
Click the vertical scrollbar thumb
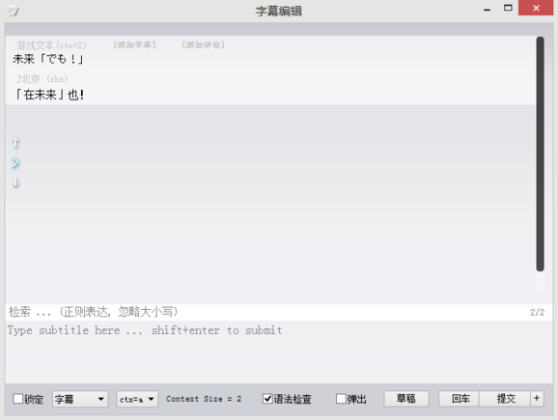pyautogui.click(x=540, y=154)
